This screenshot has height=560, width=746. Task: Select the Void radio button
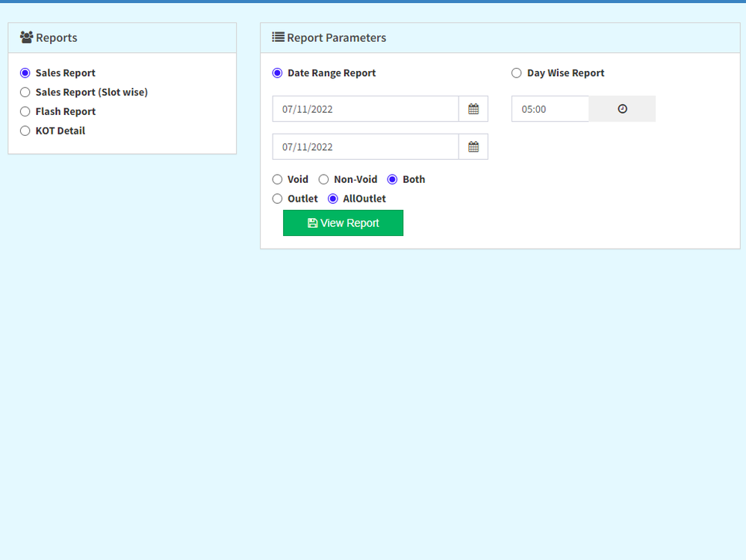click(278, 180)
